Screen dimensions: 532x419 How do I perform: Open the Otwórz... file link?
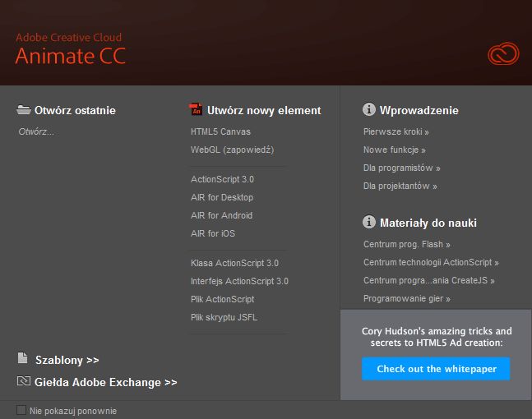point(36,131)
